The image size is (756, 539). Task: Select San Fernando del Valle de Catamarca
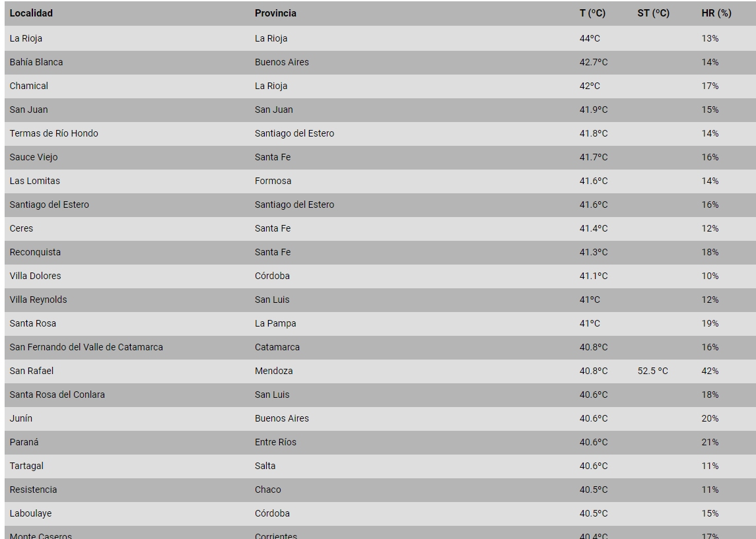[x=86, y=347]
